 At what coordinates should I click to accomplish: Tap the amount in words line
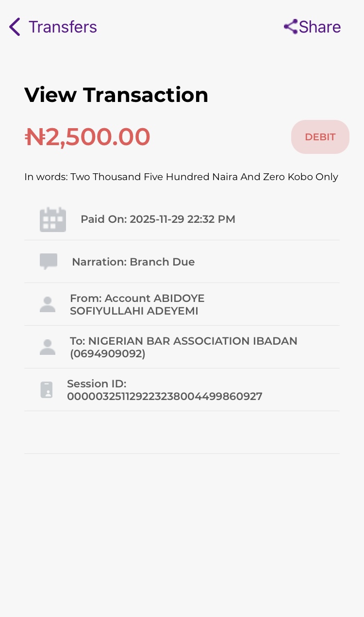pyautogui.click(x=181, y=177)
